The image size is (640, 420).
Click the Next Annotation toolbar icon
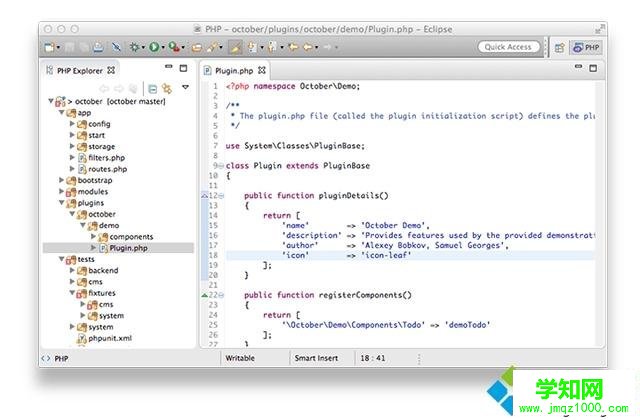pos(253,47)
